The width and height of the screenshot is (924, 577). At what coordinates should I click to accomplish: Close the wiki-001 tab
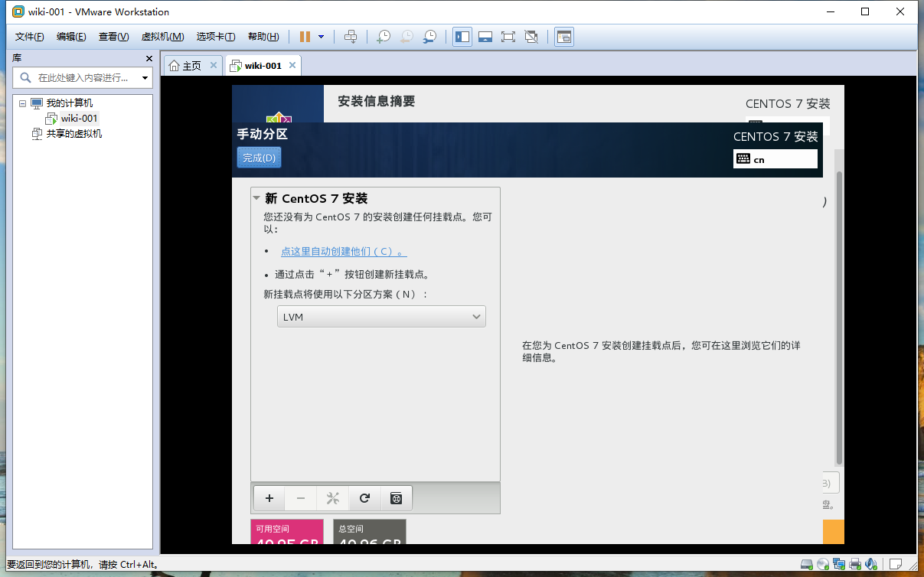coord(292,66)
